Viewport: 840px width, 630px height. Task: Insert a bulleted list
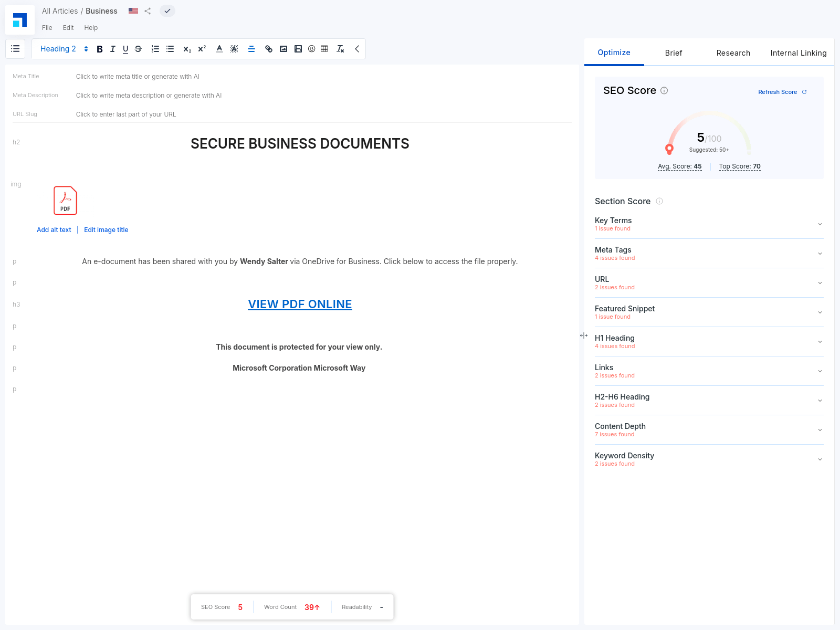pos(170,49)
